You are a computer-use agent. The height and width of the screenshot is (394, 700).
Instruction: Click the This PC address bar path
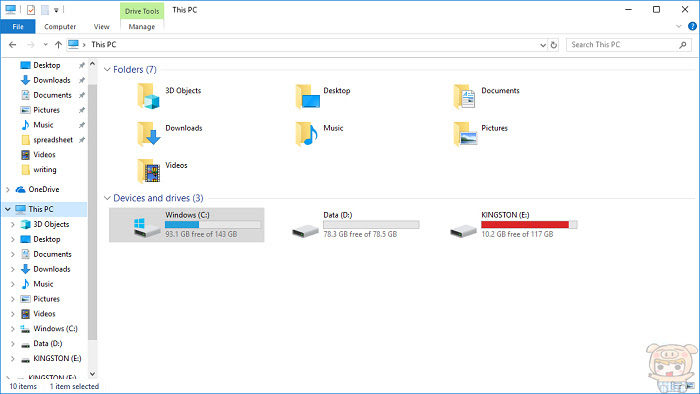(104, 45)
